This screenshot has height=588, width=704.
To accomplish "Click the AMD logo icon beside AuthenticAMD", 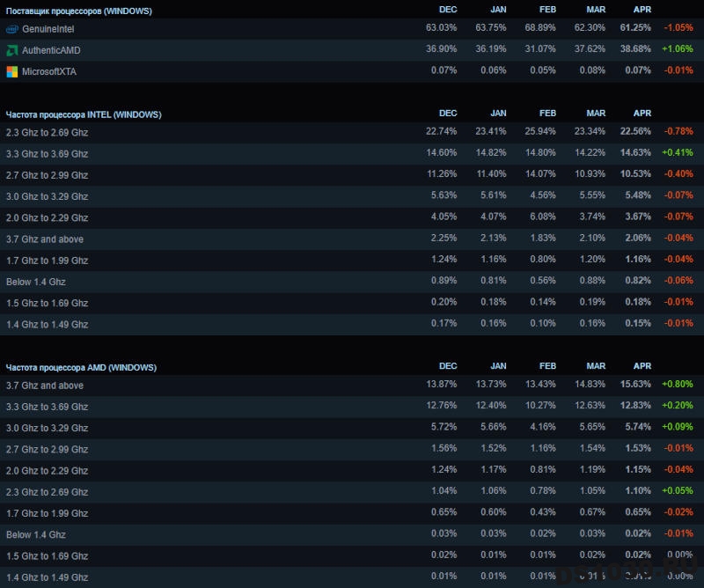I will pos(12,50).
